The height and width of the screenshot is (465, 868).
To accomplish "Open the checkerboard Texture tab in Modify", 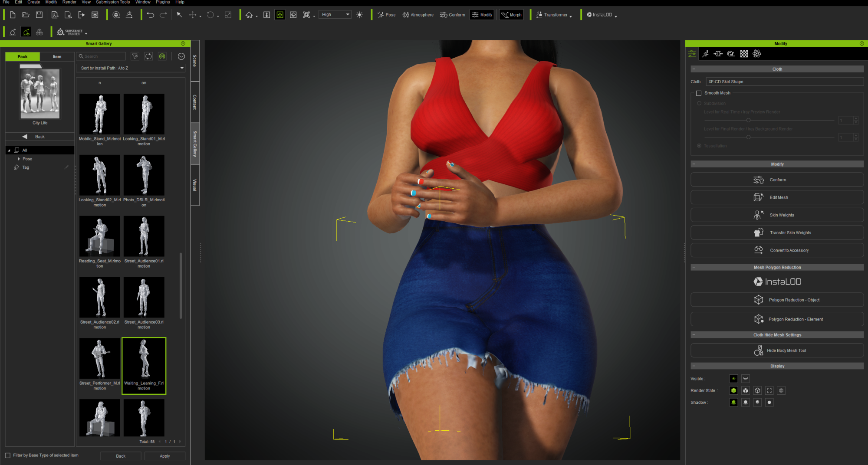I will (744, 54).
